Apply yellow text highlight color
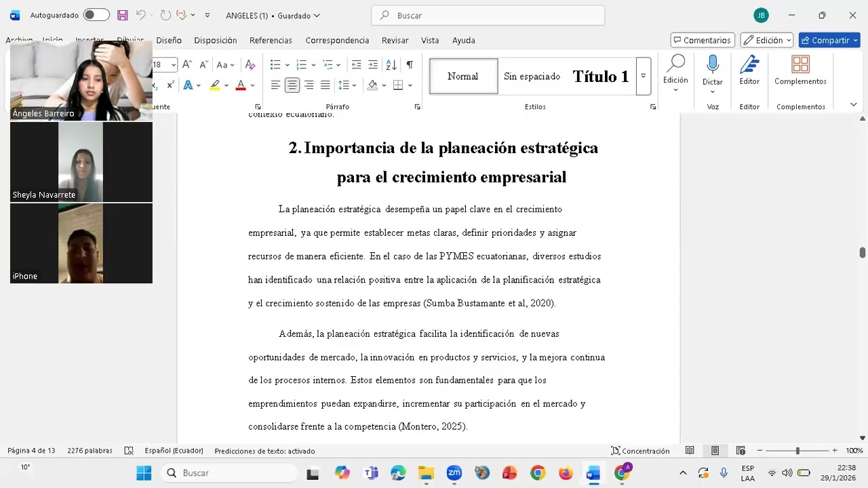This screenshot has height=488, width=868. point(215,85)
